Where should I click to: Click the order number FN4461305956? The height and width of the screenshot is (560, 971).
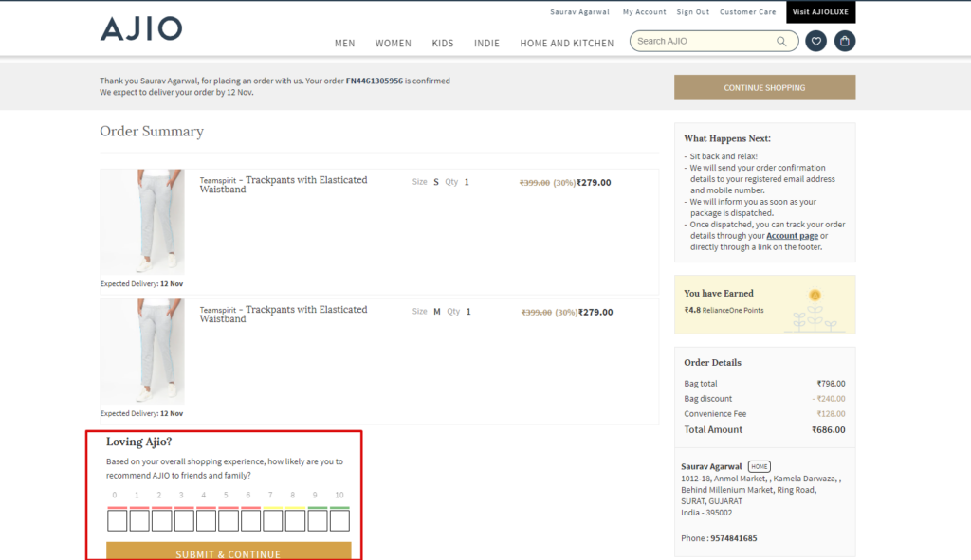click(374, 81)
